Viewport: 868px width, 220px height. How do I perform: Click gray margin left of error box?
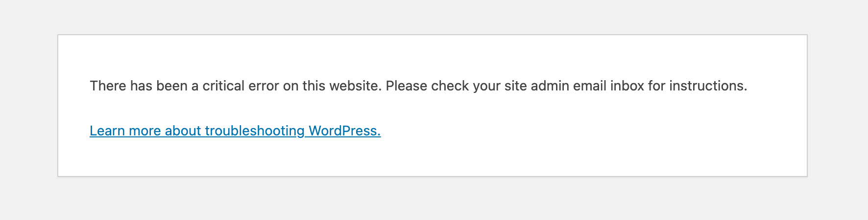(x=28, y=105)
